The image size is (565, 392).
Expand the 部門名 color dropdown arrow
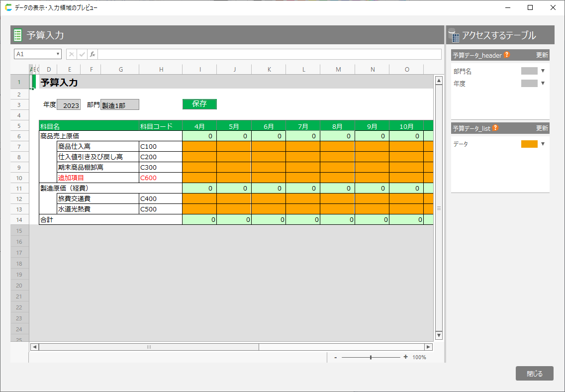click(543, 71)
